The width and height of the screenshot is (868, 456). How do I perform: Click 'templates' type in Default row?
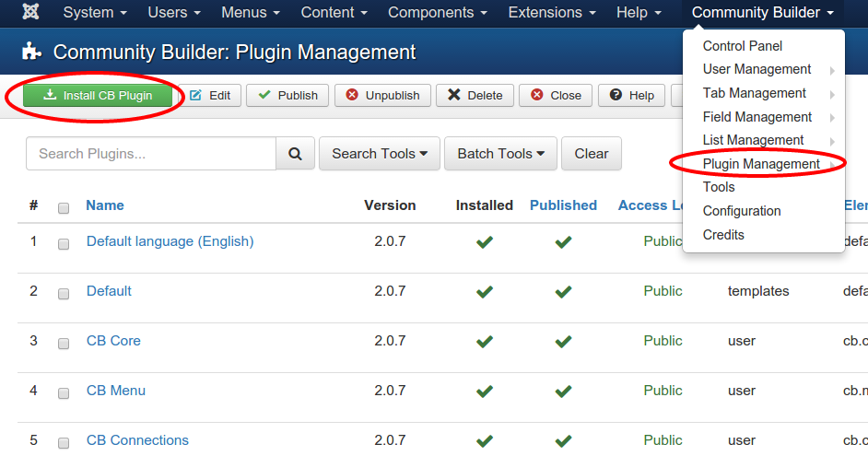click(758, 291)
